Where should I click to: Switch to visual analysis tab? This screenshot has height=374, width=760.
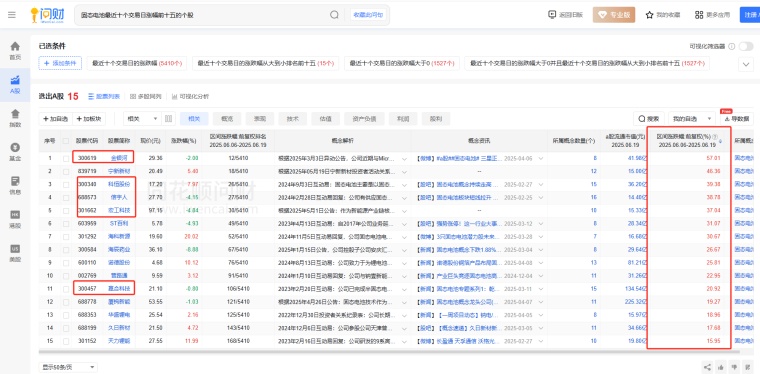(190, 96)
